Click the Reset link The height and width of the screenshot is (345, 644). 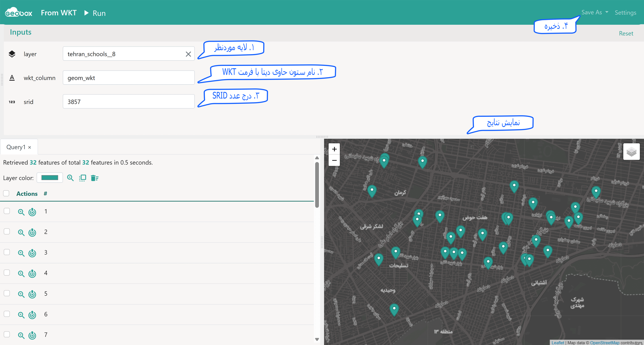626,33
